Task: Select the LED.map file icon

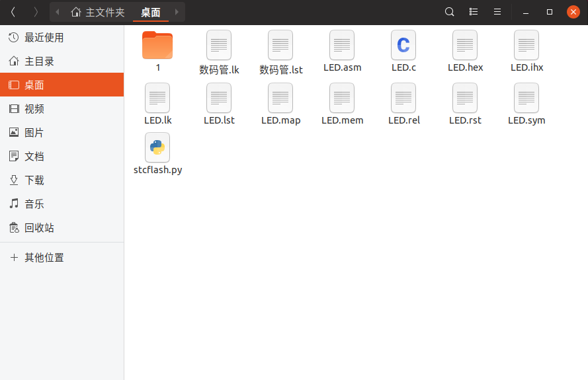Action: tap(280, 98)
